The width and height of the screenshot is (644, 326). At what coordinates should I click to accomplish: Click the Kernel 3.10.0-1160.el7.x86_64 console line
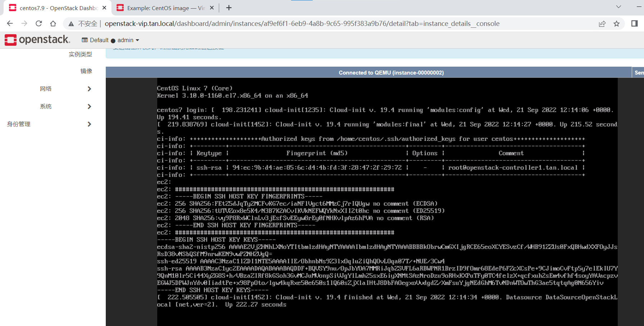(x=232, y=95)
